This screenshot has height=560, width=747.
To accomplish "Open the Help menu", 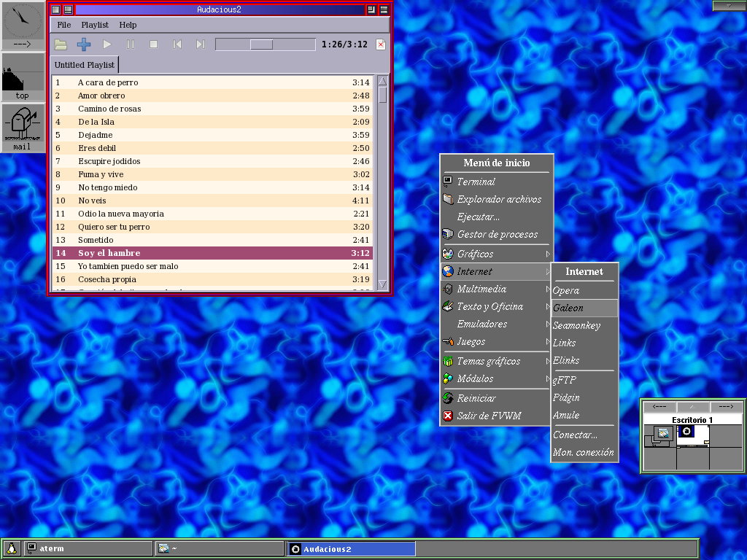I will tap(128, 25).
